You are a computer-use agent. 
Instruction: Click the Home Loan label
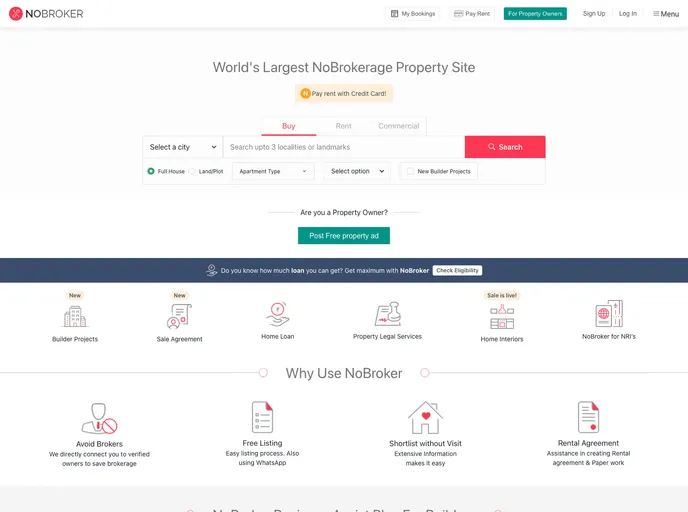[278, 337]
